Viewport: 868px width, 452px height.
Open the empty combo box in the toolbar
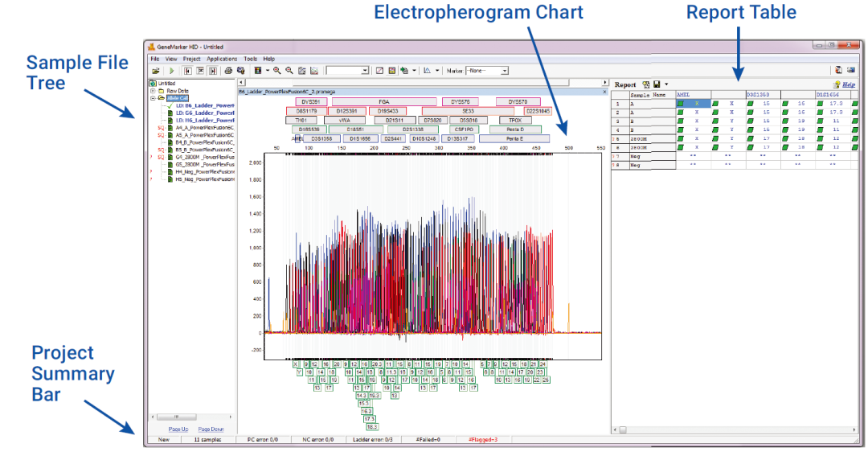348,71
